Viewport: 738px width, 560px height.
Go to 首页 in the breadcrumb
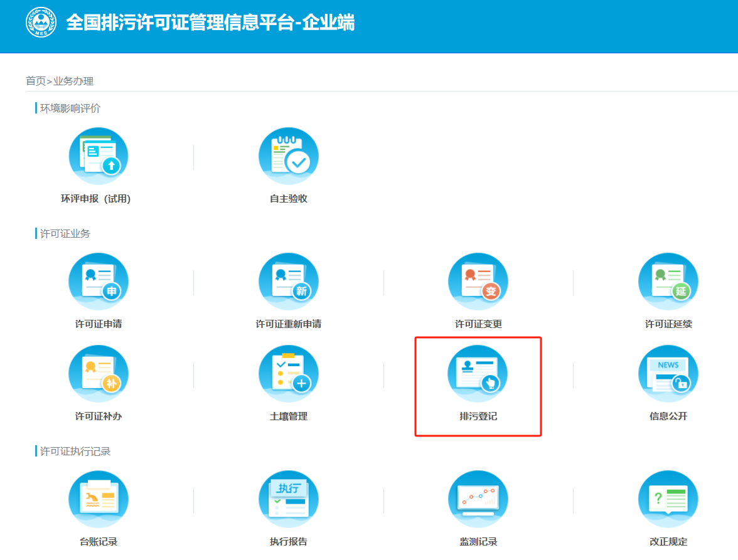point(35,81)
